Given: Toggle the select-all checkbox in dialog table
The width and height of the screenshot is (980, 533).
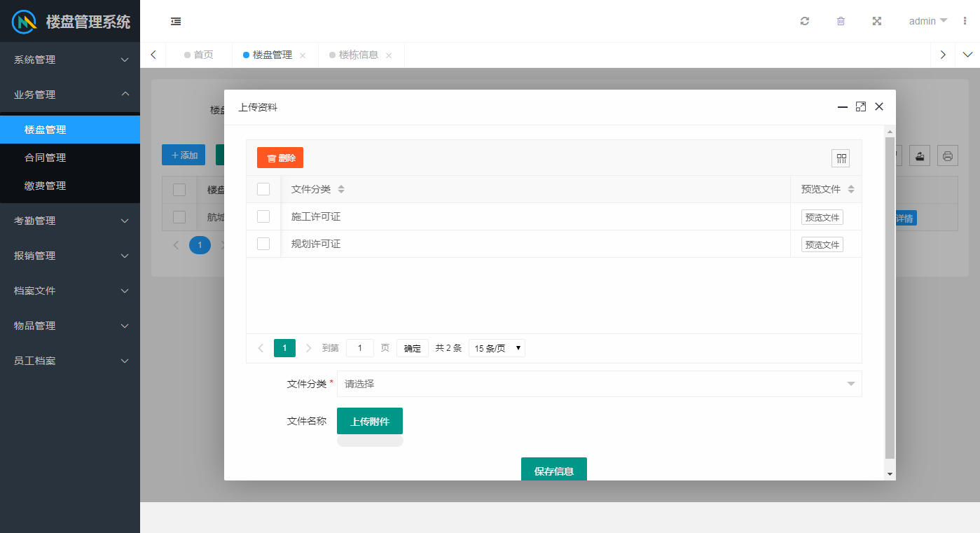Looking at the screenshot, I should coord(263,189).
